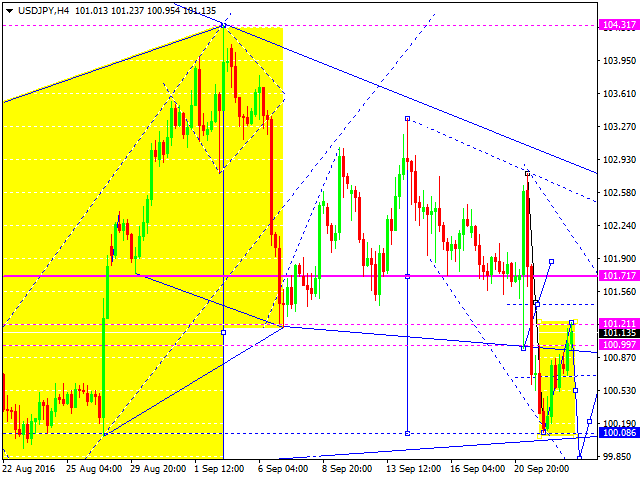The height and width of the screenshot is (480, 640).
Task: Click the 103.270 price axis value
Action: (620, 127)
